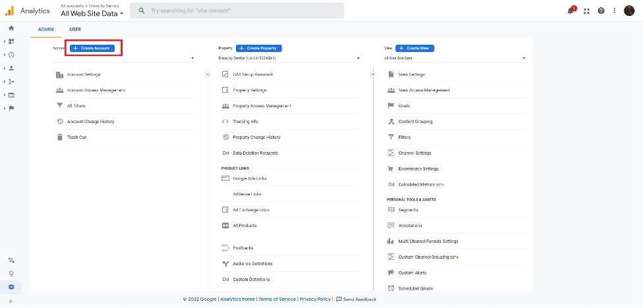Open Acquisition icon in sidebar
644x308 pixels.
11,82
